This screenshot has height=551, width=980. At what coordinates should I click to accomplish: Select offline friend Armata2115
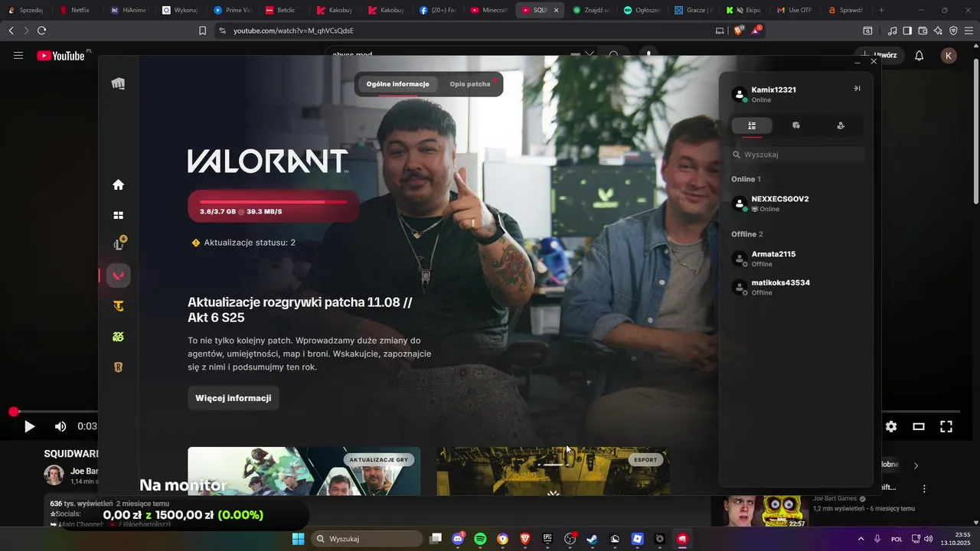(x=796, y=259)
